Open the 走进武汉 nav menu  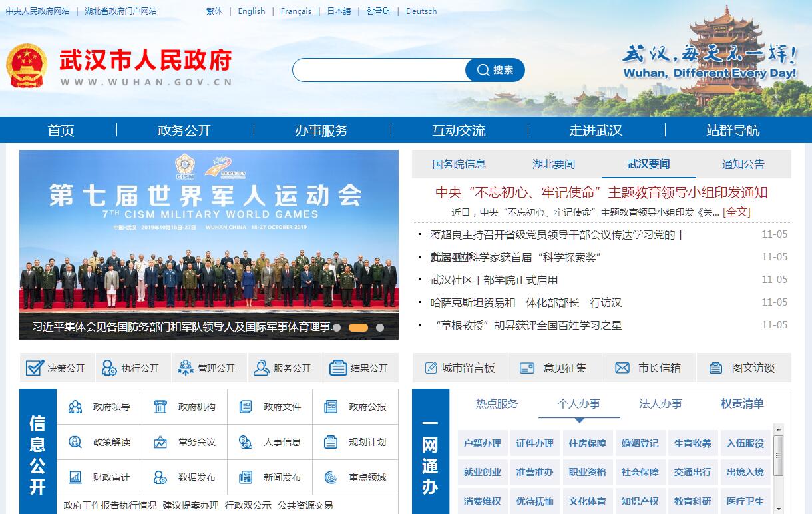(596, 130)
